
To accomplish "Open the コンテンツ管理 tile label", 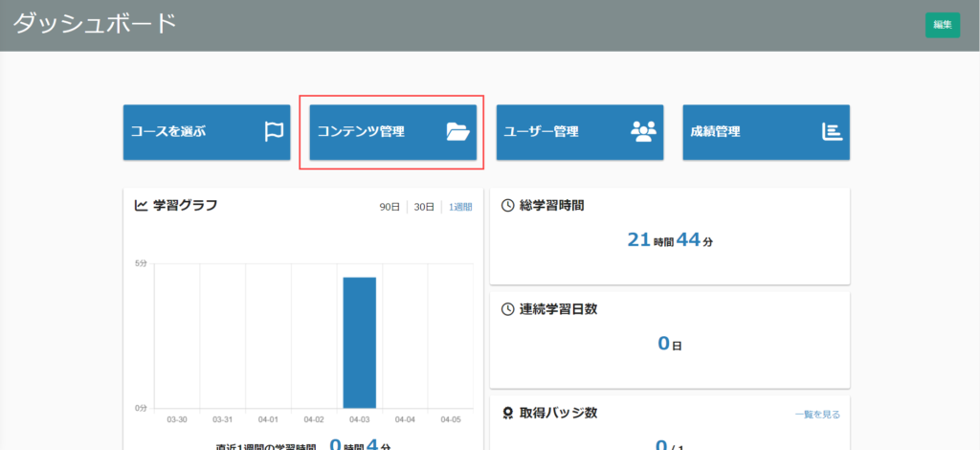I will coord(361,132).
